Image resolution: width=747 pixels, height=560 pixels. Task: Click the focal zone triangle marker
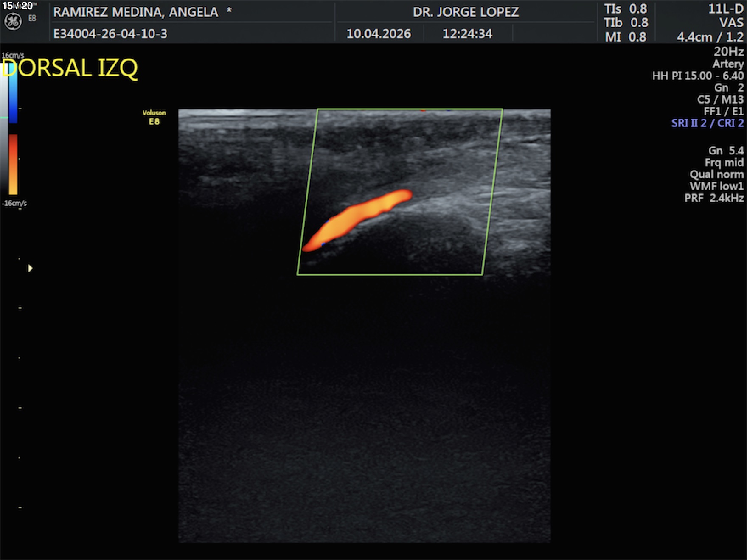coord(30,268)
